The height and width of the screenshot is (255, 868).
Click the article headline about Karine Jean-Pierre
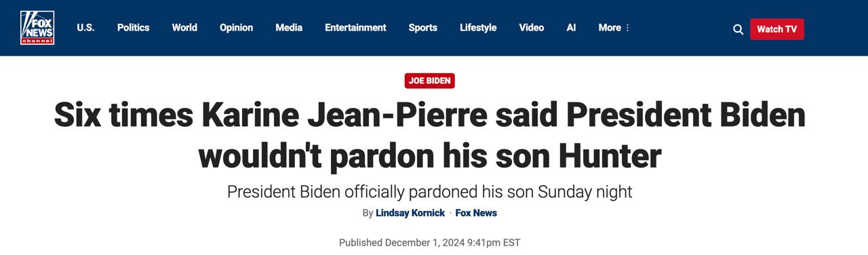click(430, 135)
